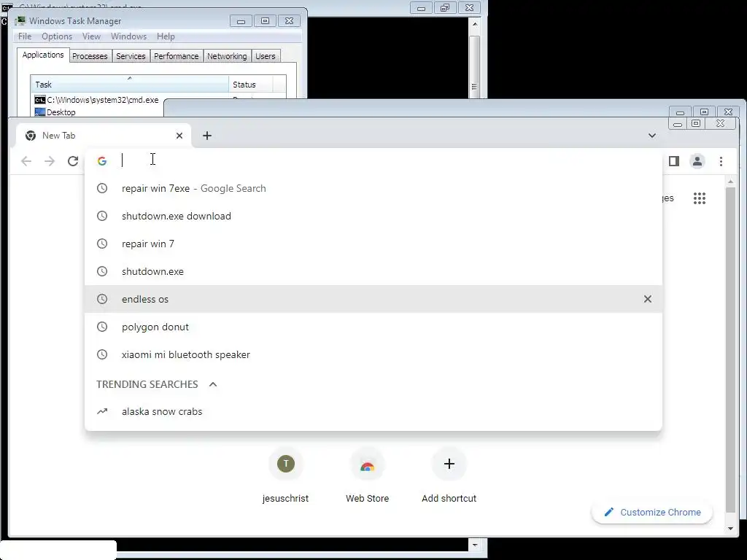
Task: Click the Chrome page scroll up arrow
Action: pyautogui.click(x=730, y=182)
